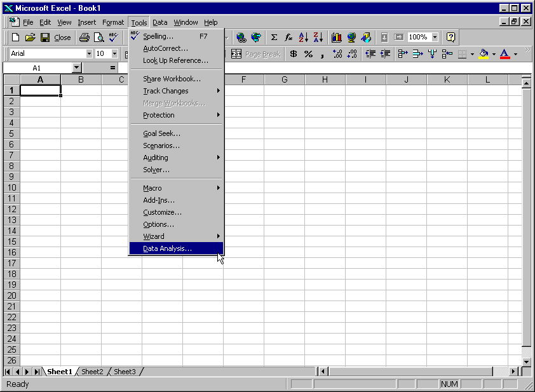Choose Spelling menu item

[x=177, y=36]
